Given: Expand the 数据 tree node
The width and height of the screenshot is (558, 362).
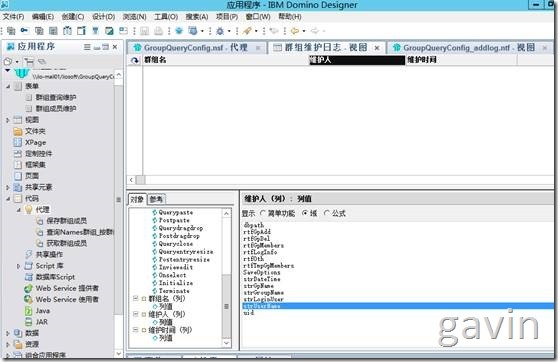Looking at the screenshot, I should (x=8, y=333).
